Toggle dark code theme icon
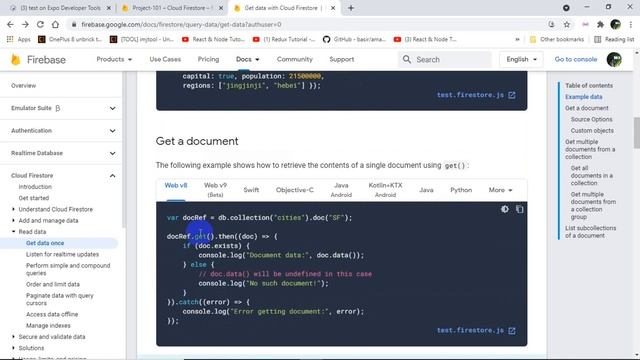 click(x=504, y=209)
